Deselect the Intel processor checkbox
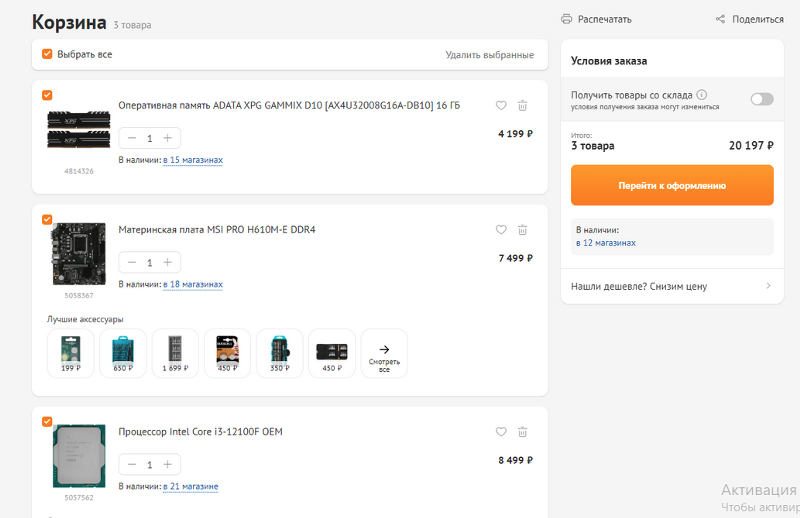Screen dimensions: 800x518 tap(47, 422)
